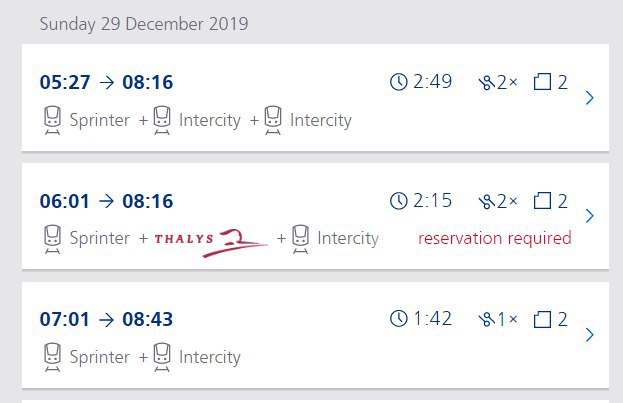Expand the 07:01 journey details chevron
This screenshot has height=403, width=623.
590,335
